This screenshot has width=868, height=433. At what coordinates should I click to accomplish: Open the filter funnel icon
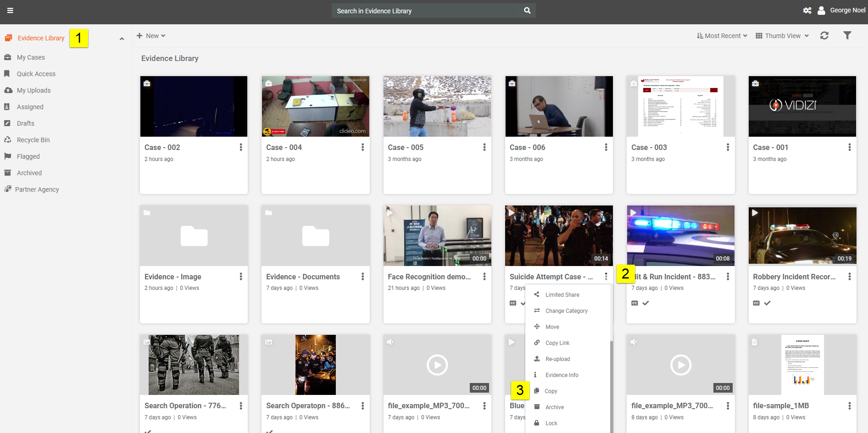click(x=847, y=36)
